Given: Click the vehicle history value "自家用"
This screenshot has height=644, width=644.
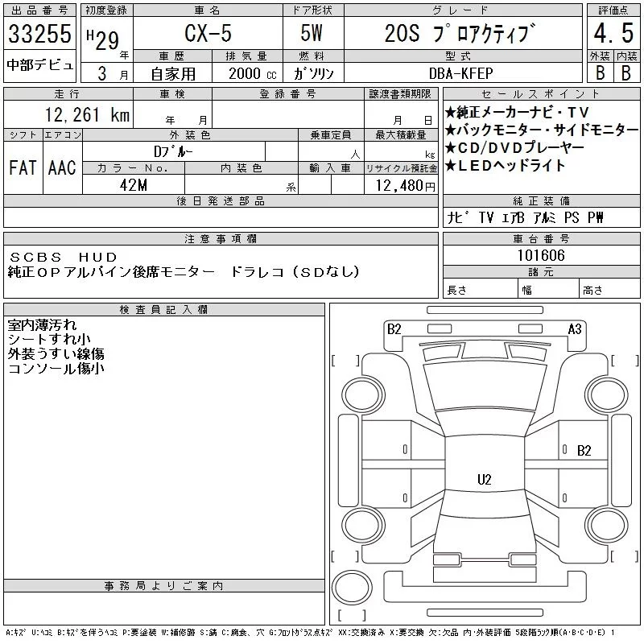Looking at the screenshot, I should [x=173, y=74].
